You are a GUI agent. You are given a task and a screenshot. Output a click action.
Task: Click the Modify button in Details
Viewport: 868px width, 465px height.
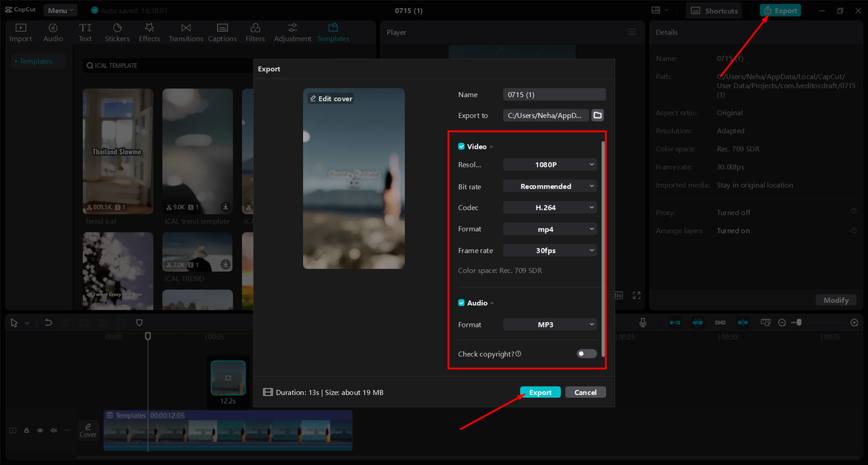[835, 300]
